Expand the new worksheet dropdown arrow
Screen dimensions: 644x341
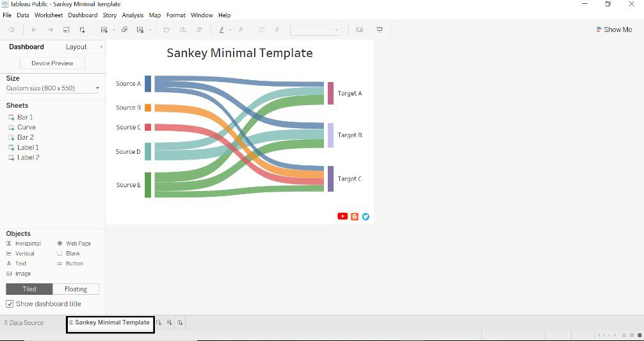(114, 29)
